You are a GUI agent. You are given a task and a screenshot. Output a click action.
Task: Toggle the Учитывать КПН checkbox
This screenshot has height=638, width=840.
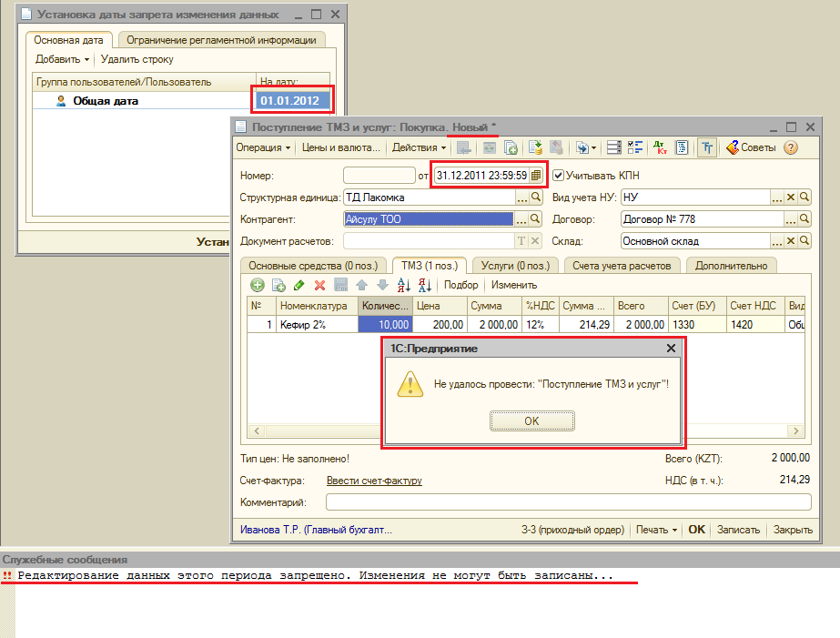tap(559, 175)
